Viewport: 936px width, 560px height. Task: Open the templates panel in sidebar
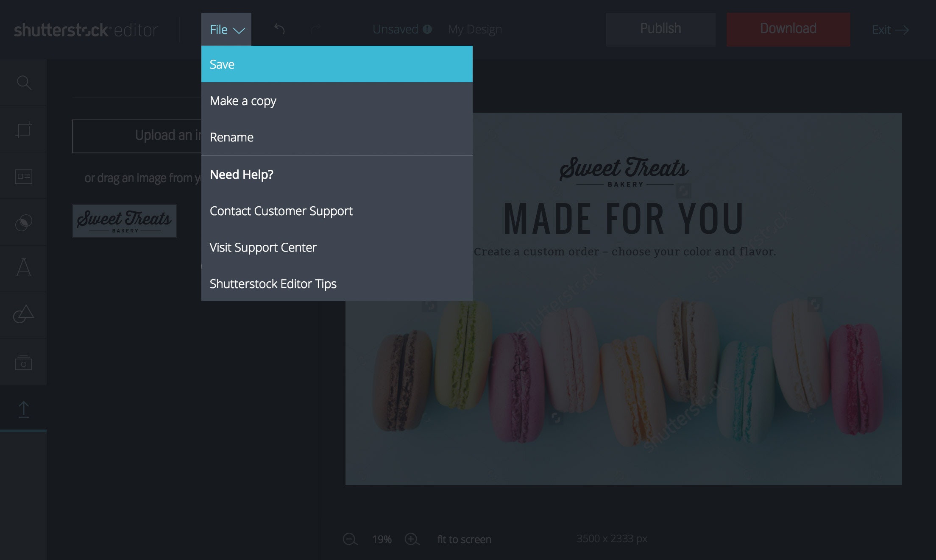coord(24,176)
